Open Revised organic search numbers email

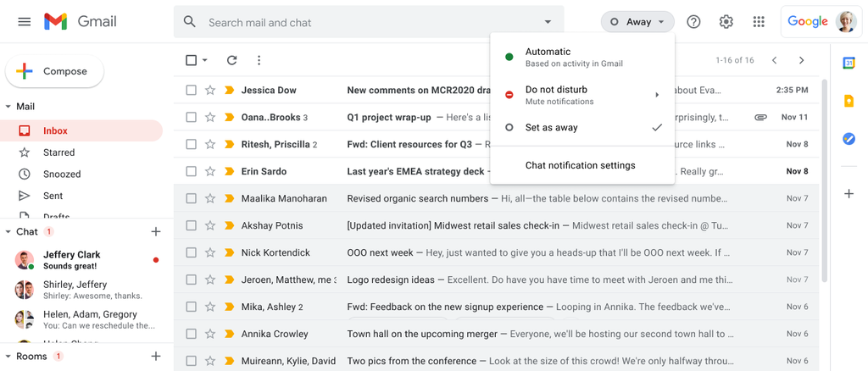click(x=497, y=198)
